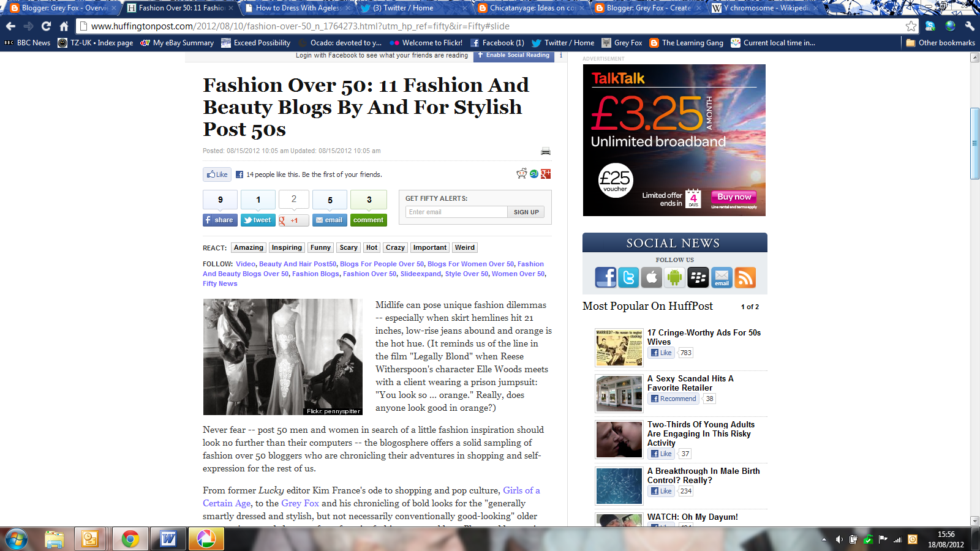Open BBC News bookmark
This screenshot has width=980, height=551.
coord(28,43)
